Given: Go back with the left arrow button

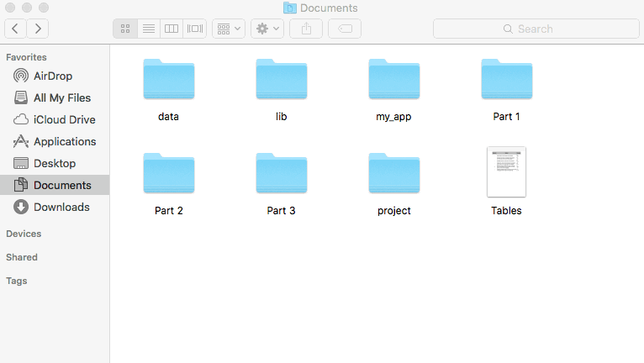Looking at the screenshot, I should pos(16,29).
